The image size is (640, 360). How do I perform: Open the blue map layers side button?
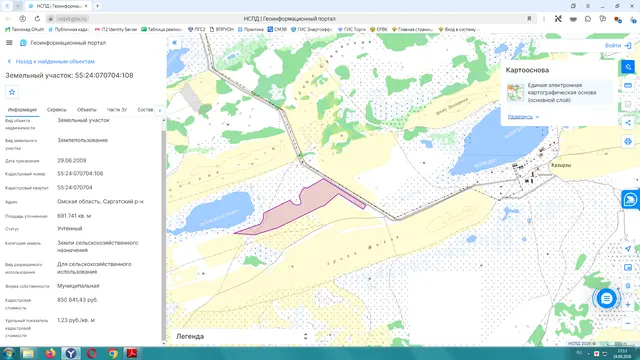tap(630, 200)
